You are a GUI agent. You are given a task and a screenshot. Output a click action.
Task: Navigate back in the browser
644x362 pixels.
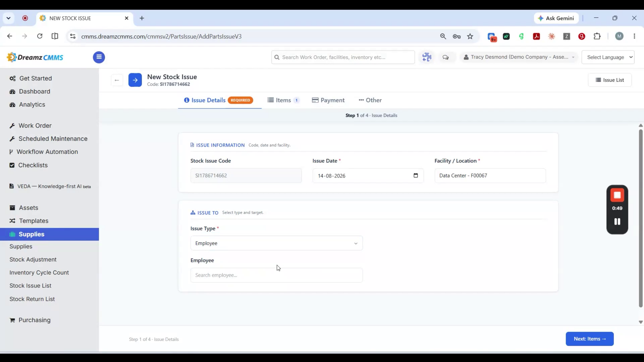(10, 36)
